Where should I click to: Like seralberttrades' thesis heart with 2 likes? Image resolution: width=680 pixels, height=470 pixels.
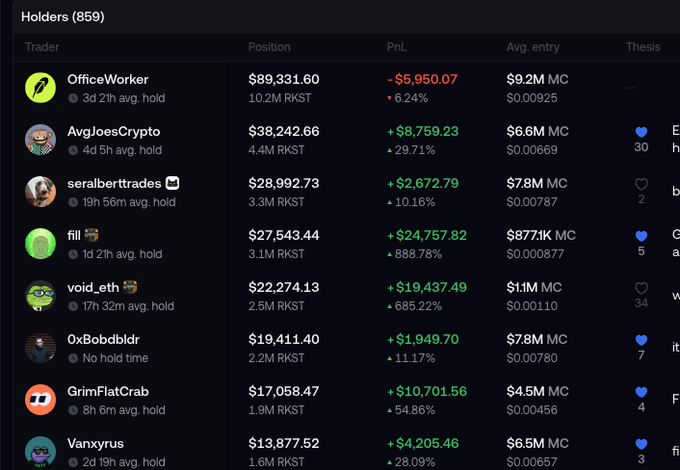[x=641, y=184]
